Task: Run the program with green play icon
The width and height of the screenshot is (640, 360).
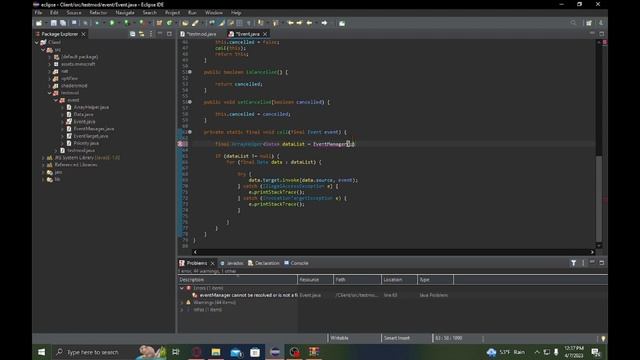Action: tap(112, 23)
